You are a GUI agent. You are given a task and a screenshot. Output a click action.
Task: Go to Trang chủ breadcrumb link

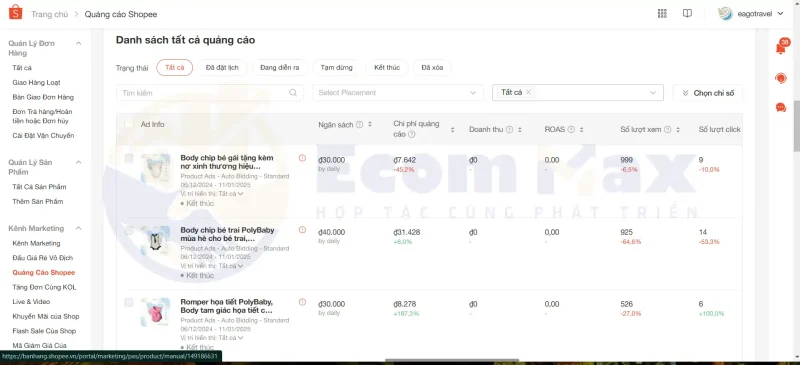coord(49,14)
